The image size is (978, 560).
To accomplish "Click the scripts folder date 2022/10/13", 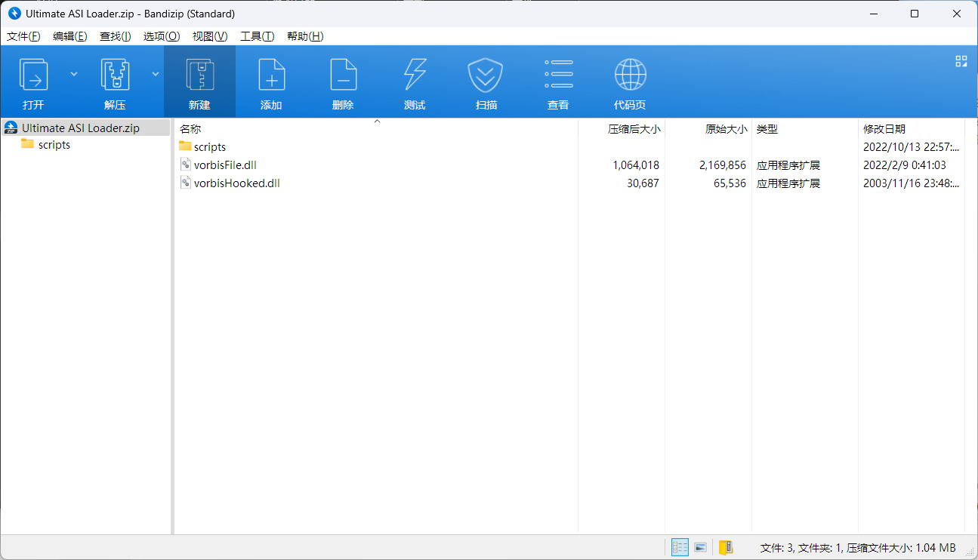I will pyautogui.click(x=912, y=146).
